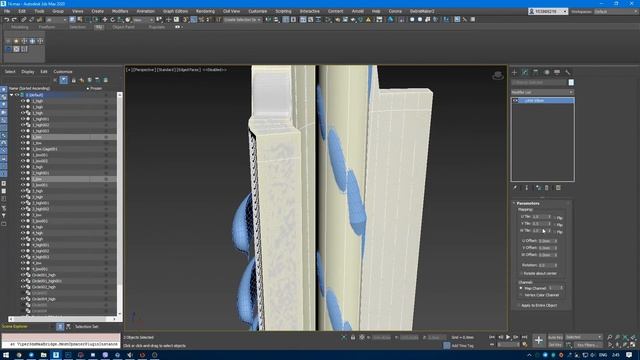
Task: Click the Scene Explorer vertical scrollbar
Action: (120, 203)
